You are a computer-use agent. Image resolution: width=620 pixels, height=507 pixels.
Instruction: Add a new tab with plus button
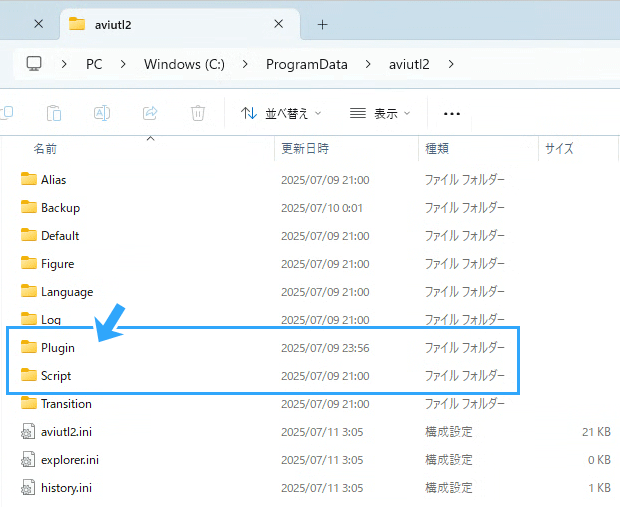(322, 25)
